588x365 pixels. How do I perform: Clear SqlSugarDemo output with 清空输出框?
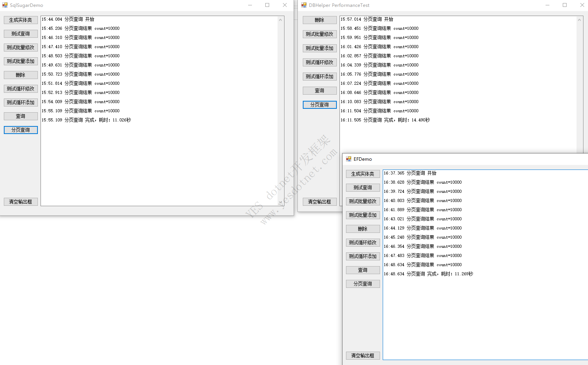click(x=21, y=202)
